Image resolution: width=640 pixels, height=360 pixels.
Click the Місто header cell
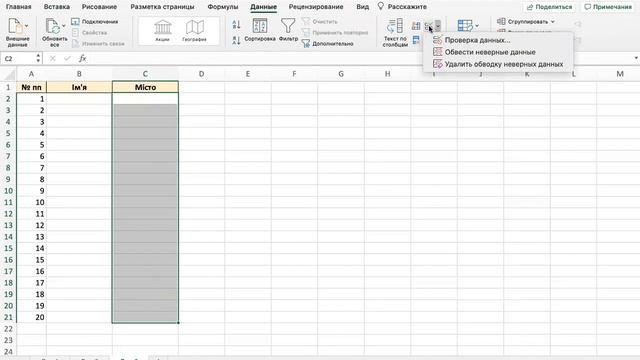pos(145,87)
